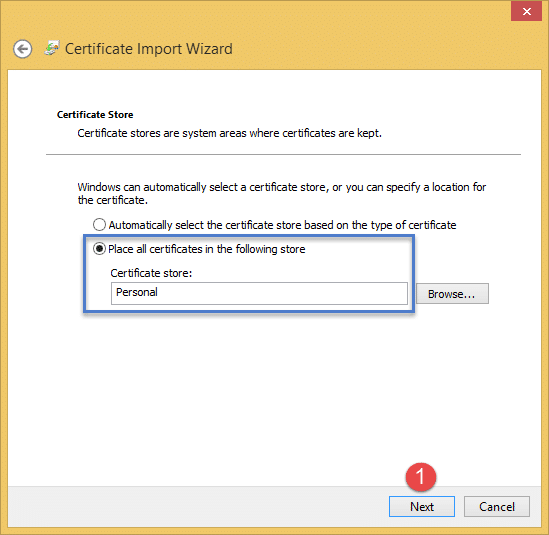Proceed with the Next button
The height and width of the screenshot is (535, 549).
(422, 506)
